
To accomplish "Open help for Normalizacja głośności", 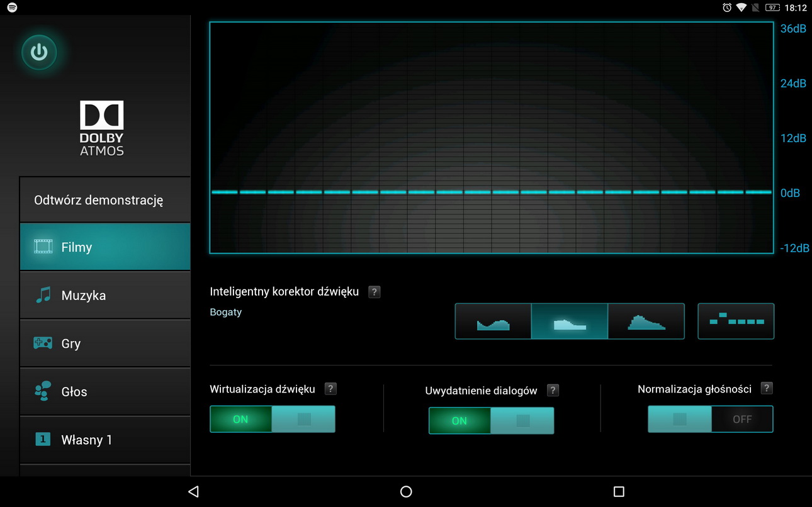I will point(766,388).
